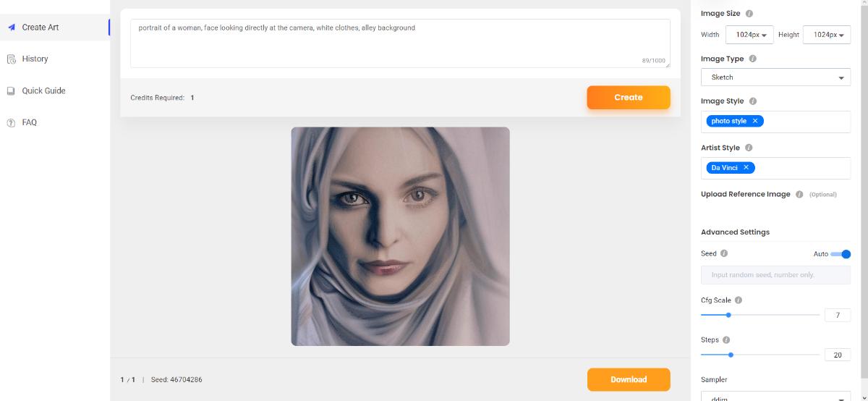This screenshot has height=401, width=868.
Task: Click the Upload Reference Image info icon
Action: (x=799, y=194)
